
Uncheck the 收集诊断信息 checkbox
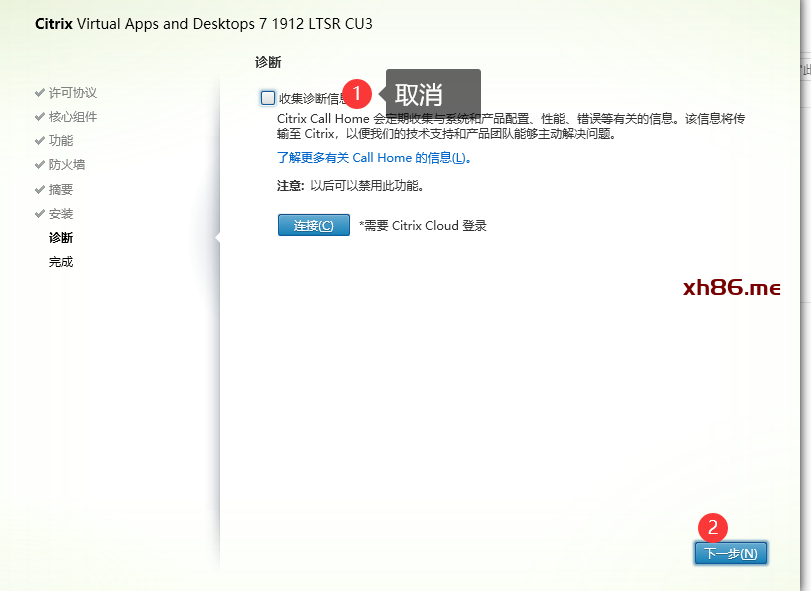[267, 98]
